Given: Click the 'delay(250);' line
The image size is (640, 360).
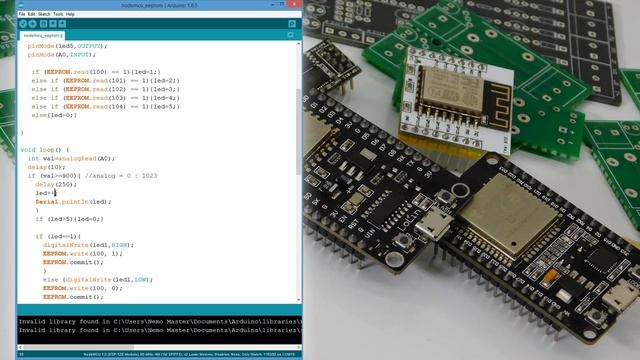Looking at the screenshot, I should point(56,184).
